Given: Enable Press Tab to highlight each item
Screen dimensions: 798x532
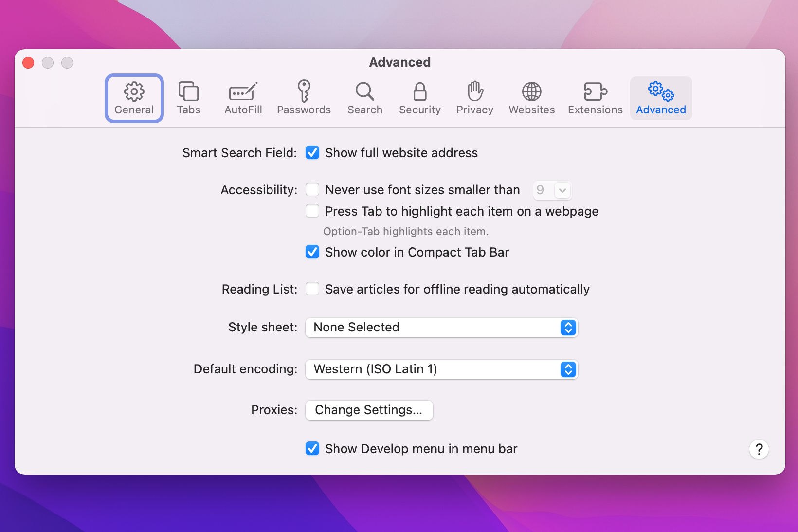Looking at the screenshot, I should (x=312, y=211).
